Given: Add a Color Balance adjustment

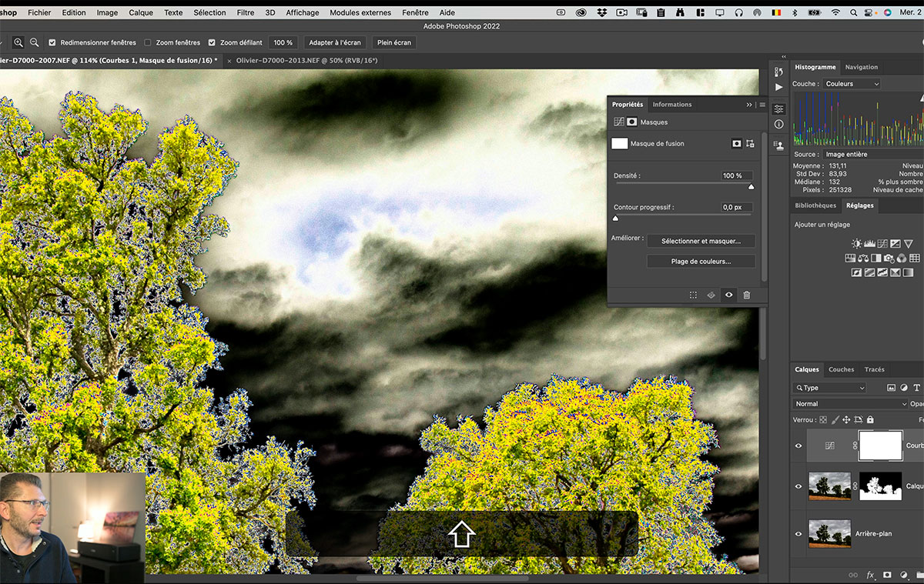Looking at the screenshot, I should pyautogui.click(x=863, y=259).
